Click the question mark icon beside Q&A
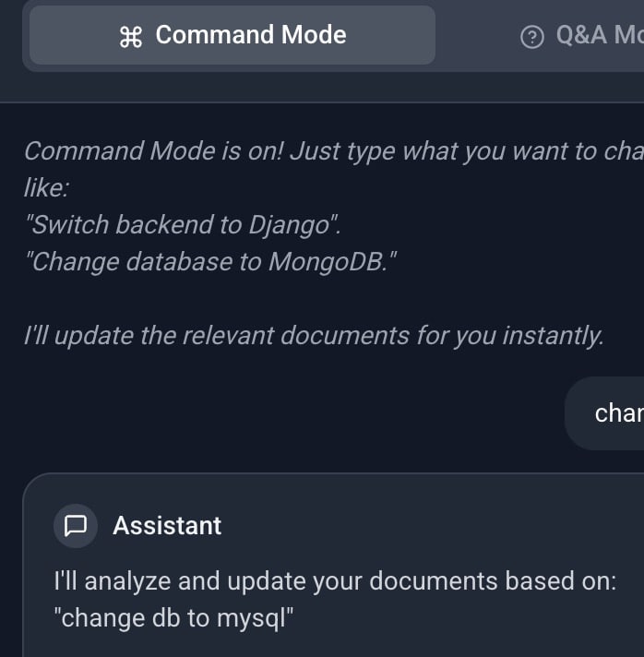The width and height of the screenshot is (644, 657). coord(532,36)
